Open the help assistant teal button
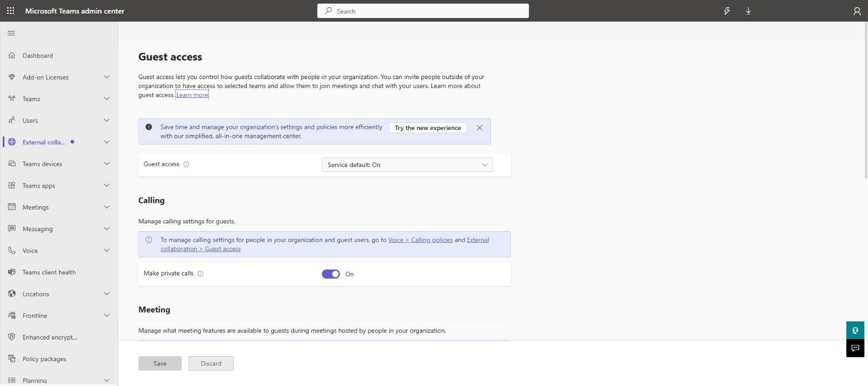The height and width of the screenshot is (386, 868). [x=855, y=330]
